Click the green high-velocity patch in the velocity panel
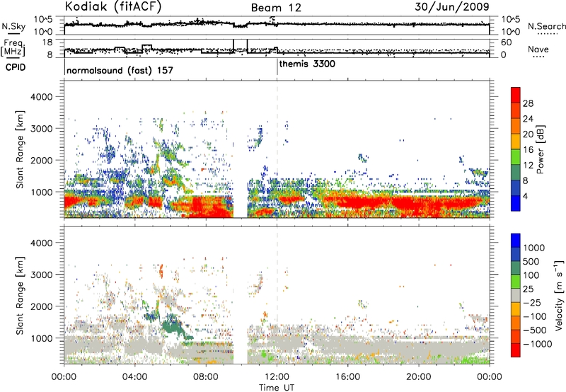The height and width of the screenshot is (392, 566). coord(173,326)
